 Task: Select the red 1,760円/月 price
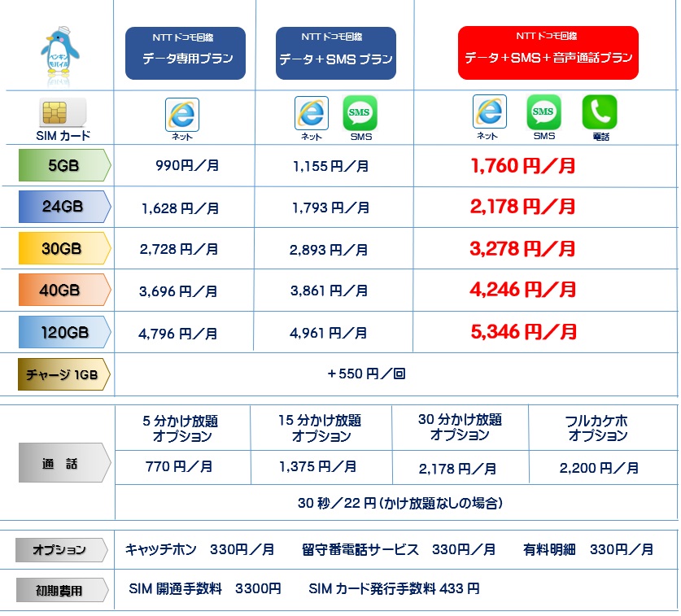[523, 166]
